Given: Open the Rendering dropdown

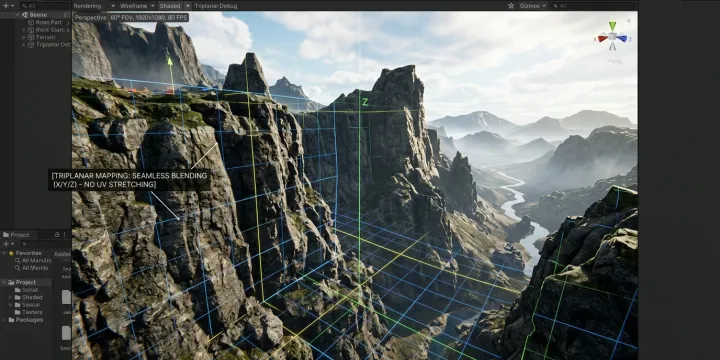Looking at the screenshot, I should 94,6.
